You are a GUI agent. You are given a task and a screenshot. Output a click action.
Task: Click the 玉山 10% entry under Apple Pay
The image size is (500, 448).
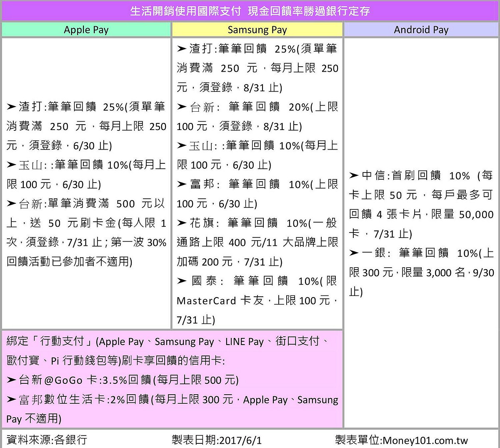(x=86, y=175)
